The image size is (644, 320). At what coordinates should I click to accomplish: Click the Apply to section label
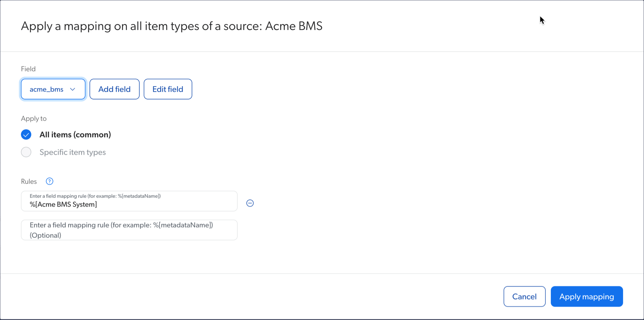[x=33, y=118]
